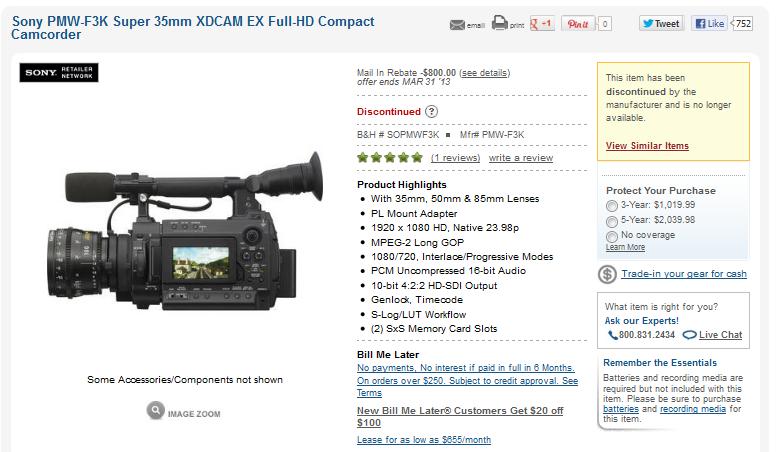Click the Discontinued question mark help icon
This screenshot has height=452, width=783.
(x=431, y=111)
